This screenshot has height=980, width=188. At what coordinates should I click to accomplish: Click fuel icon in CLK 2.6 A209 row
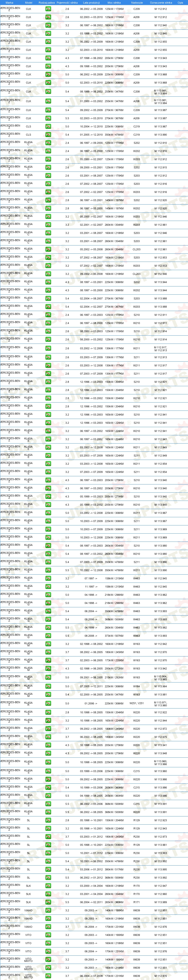coord(48,17)
